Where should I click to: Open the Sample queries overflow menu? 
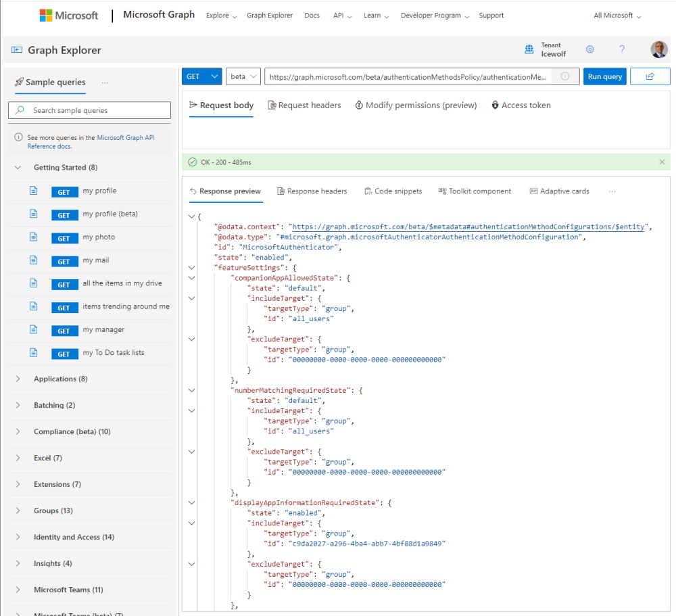coord(105,82)
